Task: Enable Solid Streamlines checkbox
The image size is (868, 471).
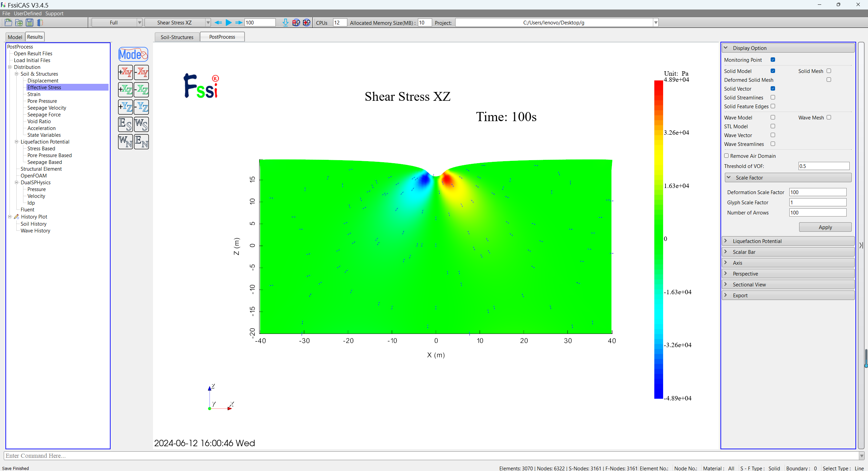Action: tap(773, 97)
